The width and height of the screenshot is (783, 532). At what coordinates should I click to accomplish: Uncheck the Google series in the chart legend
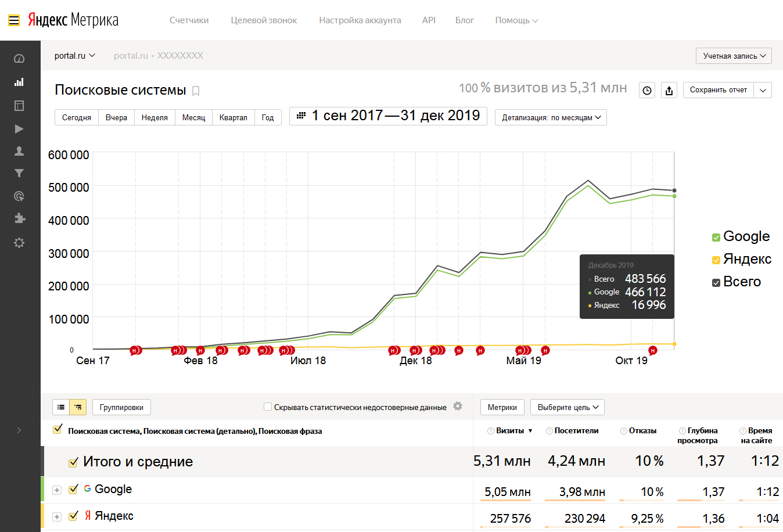[x=716, y=237]
